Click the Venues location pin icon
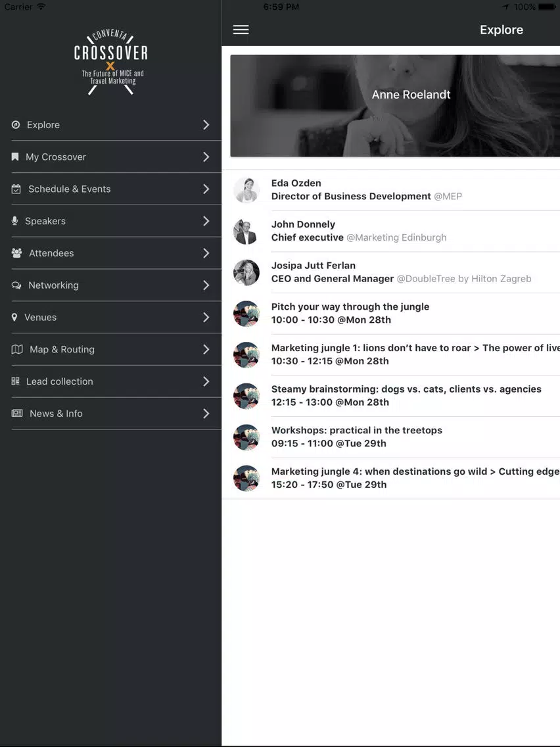The width and height of the screenshot is (560, 747). coord(14,318)
